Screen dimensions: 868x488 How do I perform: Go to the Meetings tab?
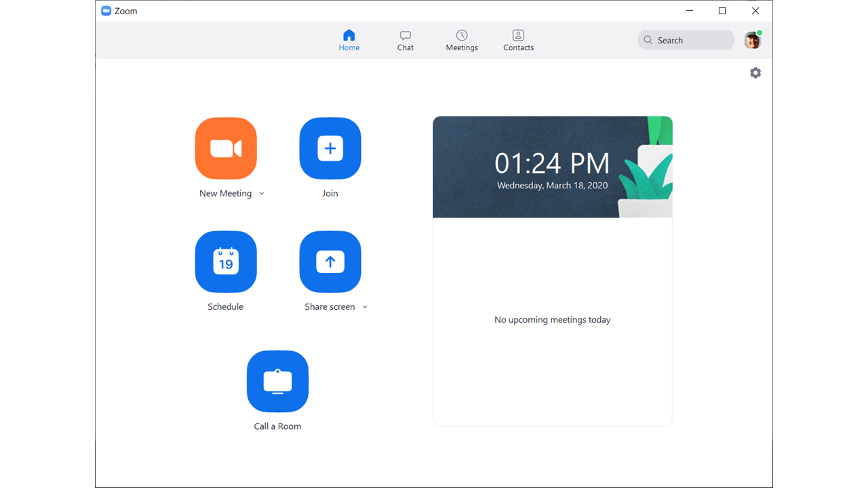point(462,40)
